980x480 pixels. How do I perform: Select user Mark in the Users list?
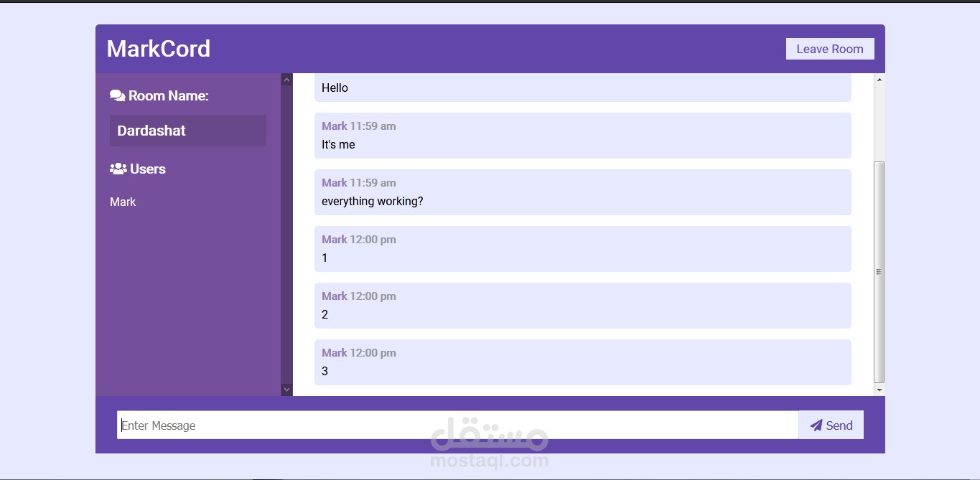click(122, 202)
